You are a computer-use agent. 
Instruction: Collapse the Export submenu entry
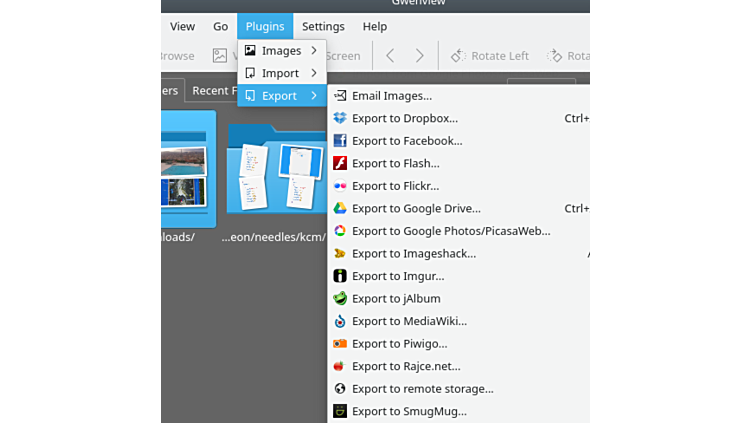(281, 96)
